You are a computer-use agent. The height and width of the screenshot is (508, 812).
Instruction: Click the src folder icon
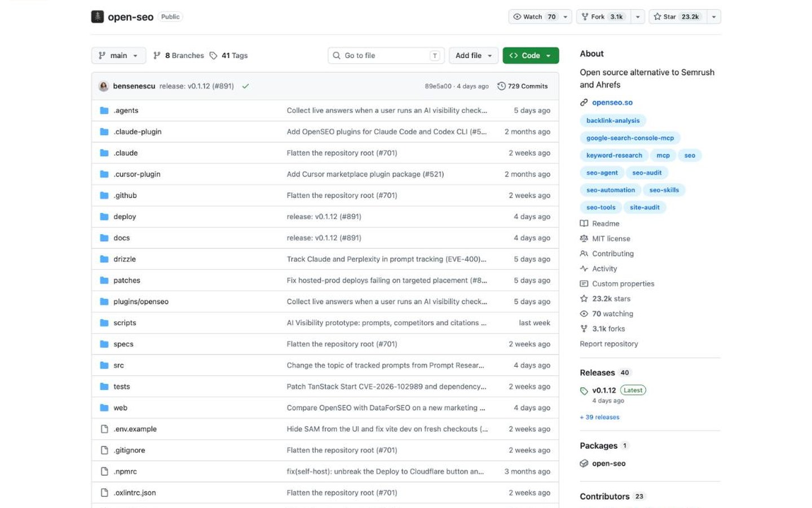click(104, 365)
